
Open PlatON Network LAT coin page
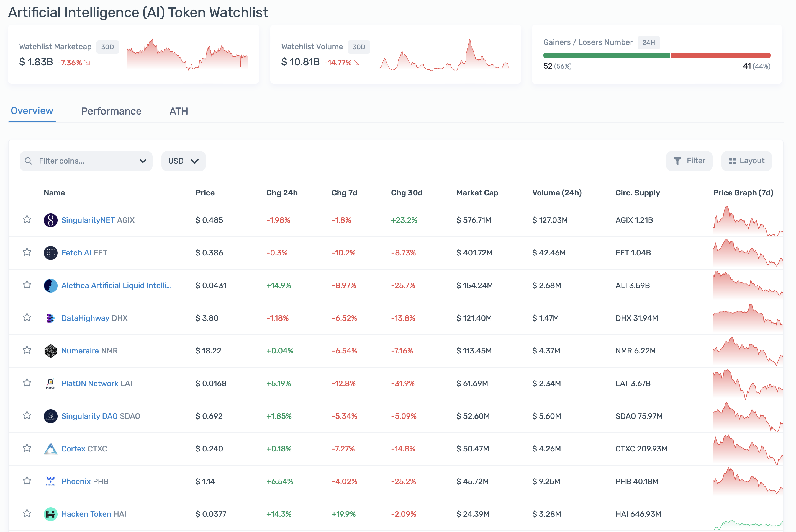(97, 383)
